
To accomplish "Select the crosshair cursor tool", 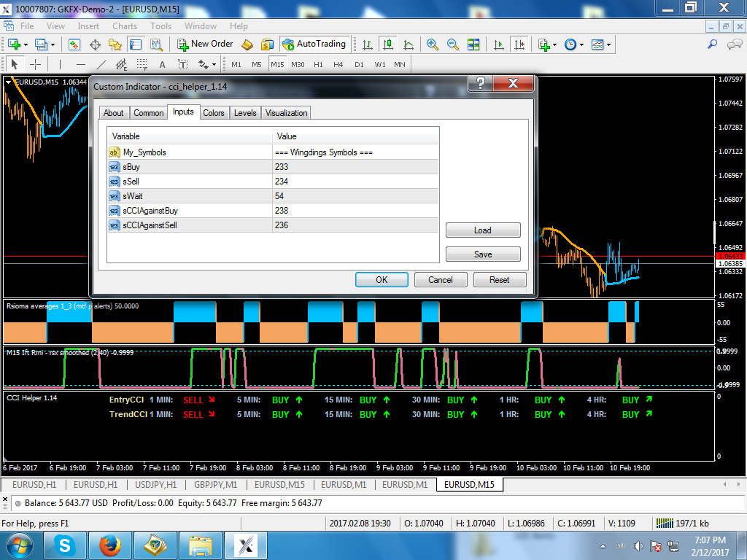I will coord(35,64).
